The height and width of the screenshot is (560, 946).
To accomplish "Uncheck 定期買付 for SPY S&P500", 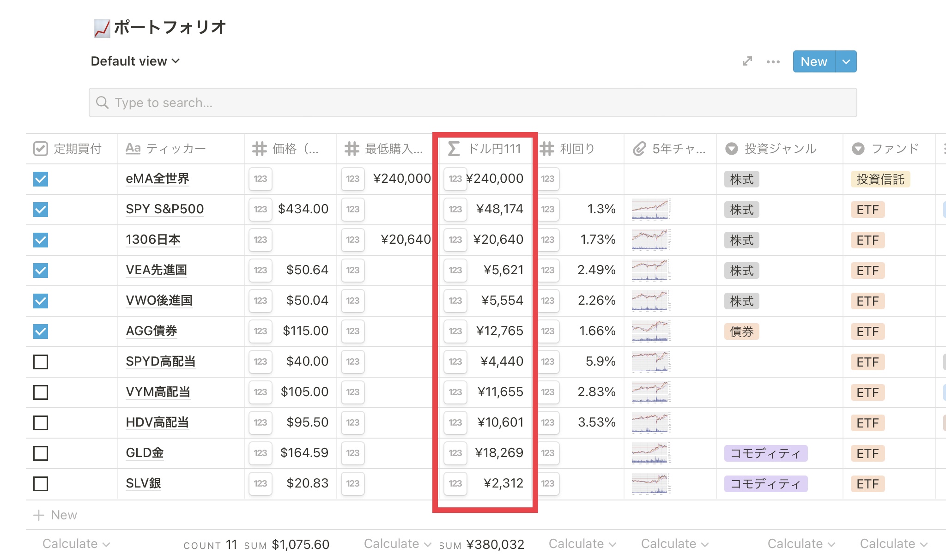I will pyautogui.click(x=41, y=210).
